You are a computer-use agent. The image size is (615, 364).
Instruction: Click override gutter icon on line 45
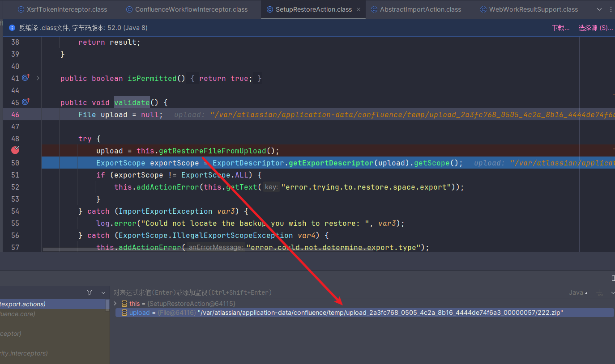coord(26,102)
